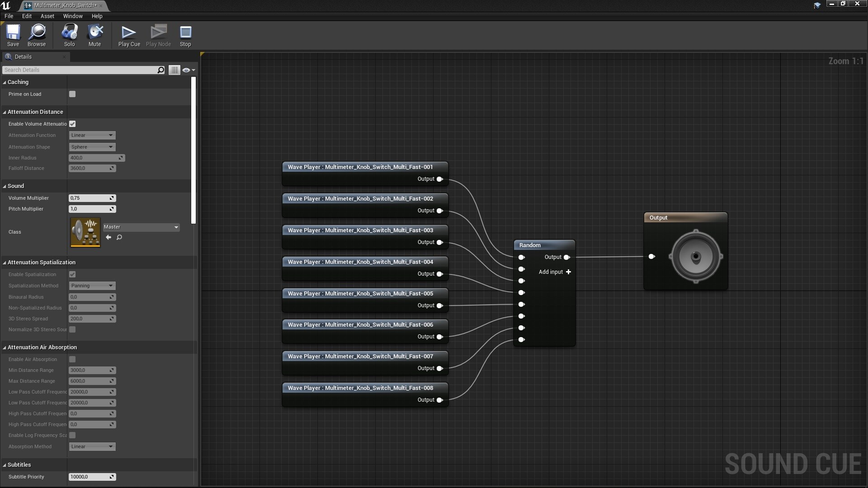This screenshot has width=868, height=488.
Task: Click the Search Details input field
Action: (x=80, y=70)
